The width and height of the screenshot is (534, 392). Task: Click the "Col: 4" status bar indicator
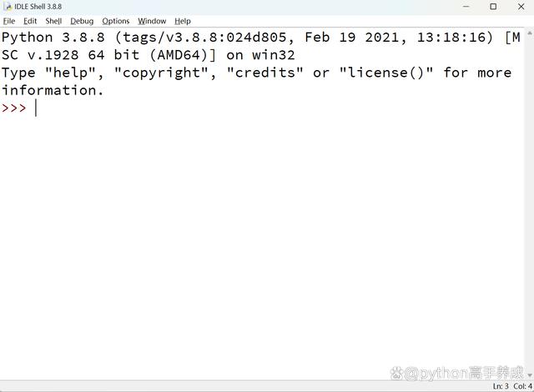522,386
